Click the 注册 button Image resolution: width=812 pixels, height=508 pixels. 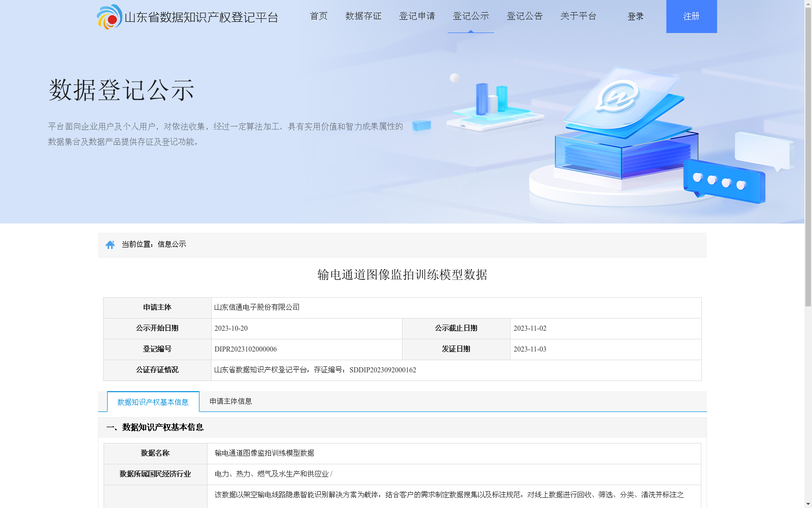pos(692,16)
